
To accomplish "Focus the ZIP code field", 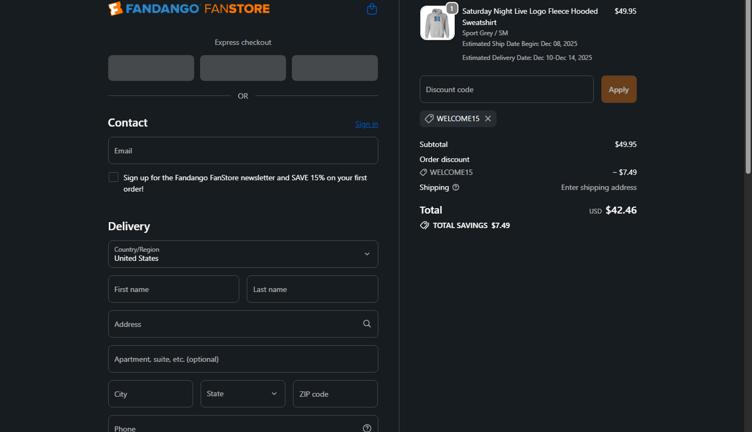I will pos(335,394).
